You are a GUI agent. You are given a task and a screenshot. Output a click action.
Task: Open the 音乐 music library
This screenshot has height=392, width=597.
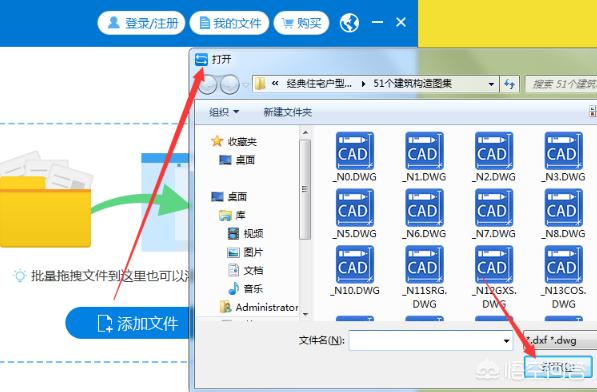click(x=246, y=288)
